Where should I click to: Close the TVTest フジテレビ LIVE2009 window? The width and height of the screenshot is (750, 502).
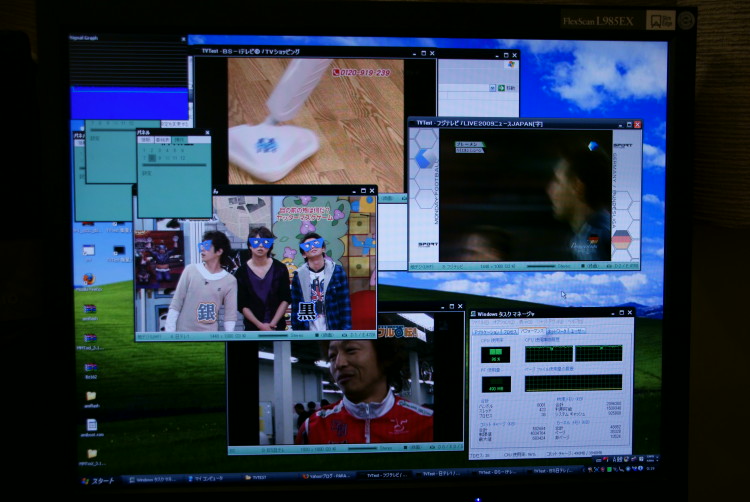637,124
